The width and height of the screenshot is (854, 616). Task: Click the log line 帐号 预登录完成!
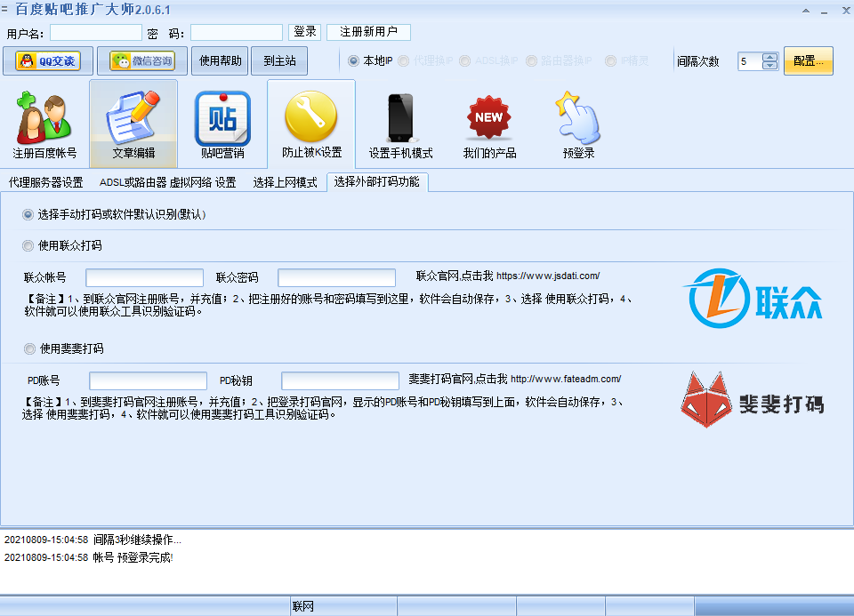tap(89, 557)
